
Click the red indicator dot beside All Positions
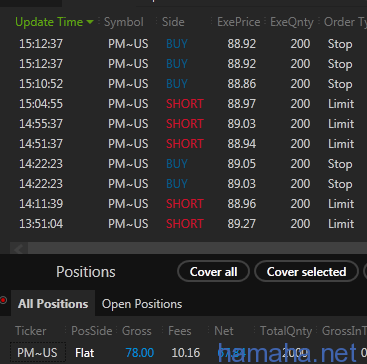click(3, 300)
